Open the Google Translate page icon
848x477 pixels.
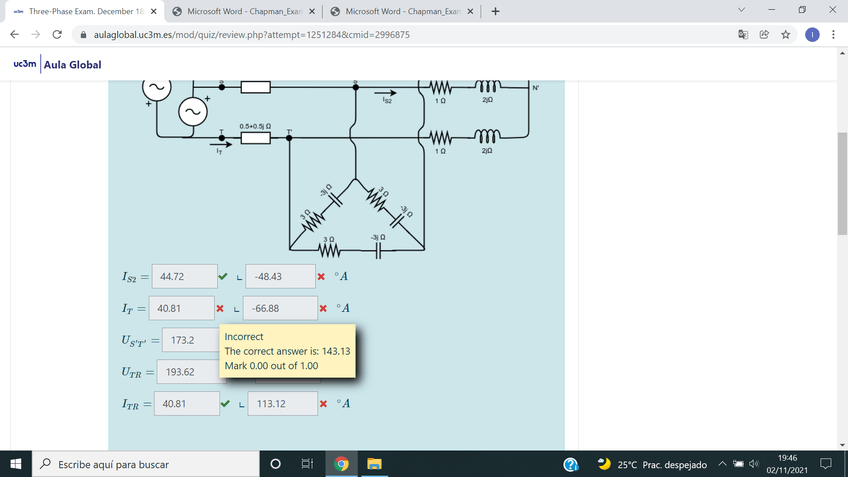(743, 35)
